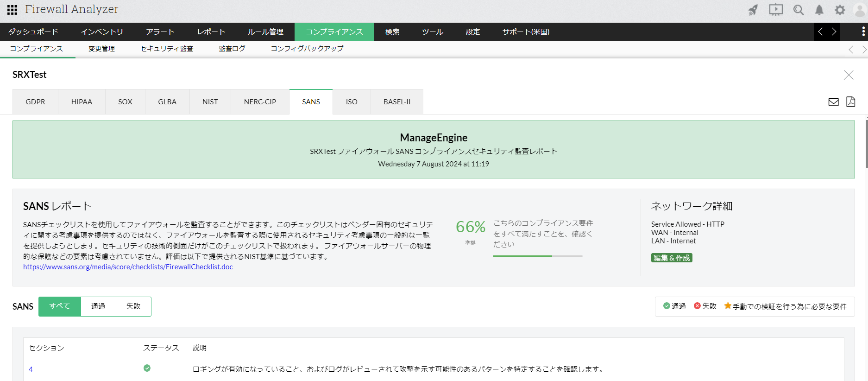Open the インベントリ menu

tap(102, 32)
